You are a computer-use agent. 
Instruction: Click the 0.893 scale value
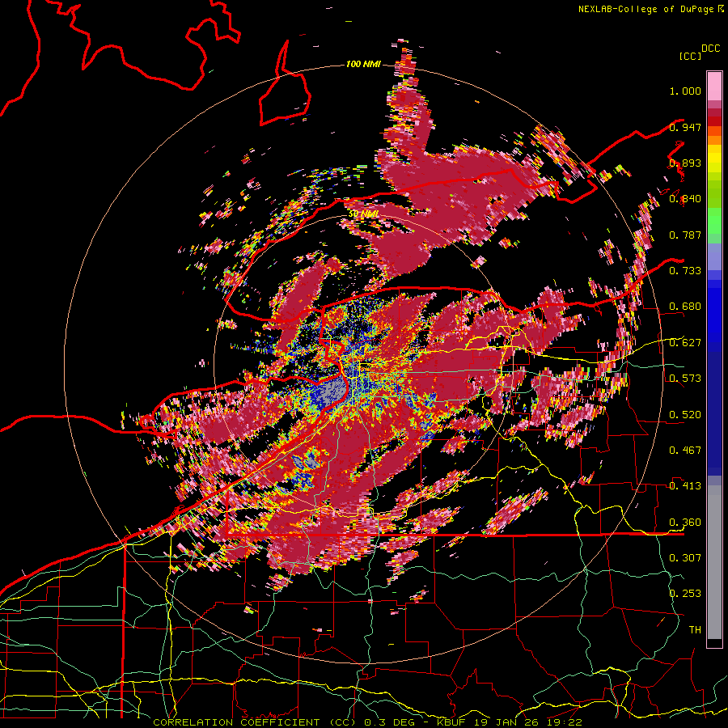685,163
